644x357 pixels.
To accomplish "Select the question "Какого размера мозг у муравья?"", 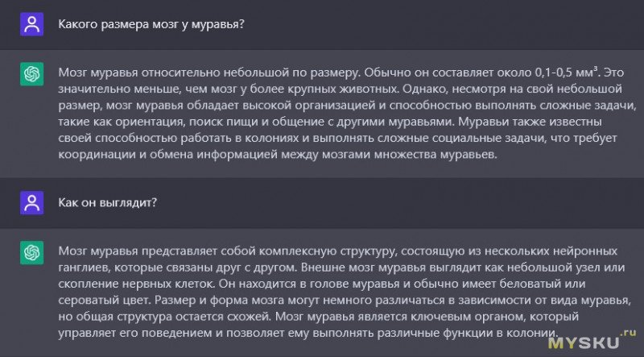I will coord(151,24).
